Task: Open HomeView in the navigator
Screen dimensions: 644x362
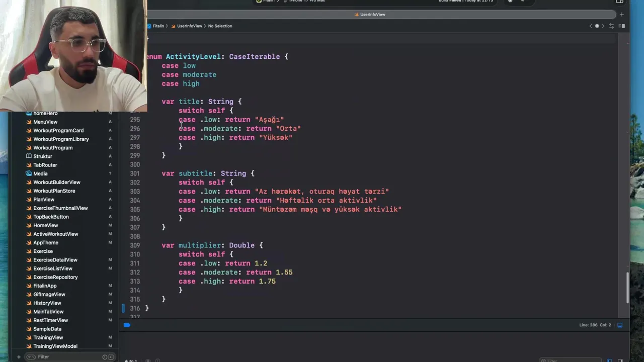Action: [46, 225]
